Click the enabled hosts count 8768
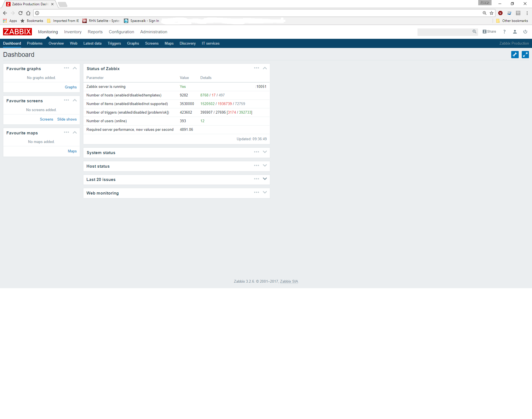Image resolution: width=532 pixels, height=419 pixels. coord(204,95)
